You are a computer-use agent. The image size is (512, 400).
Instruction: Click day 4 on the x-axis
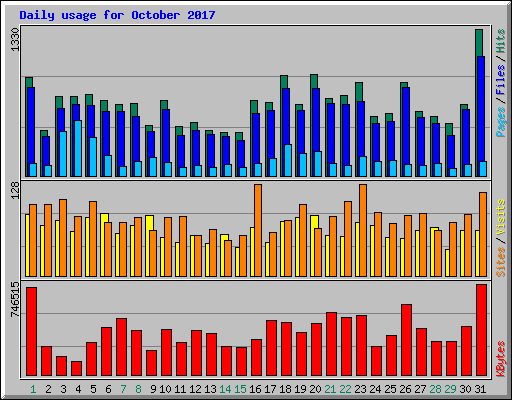[78, 389]
